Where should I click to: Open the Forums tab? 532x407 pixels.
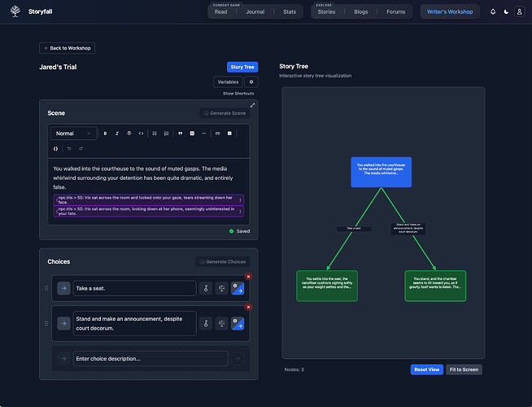tap(396, 12)
